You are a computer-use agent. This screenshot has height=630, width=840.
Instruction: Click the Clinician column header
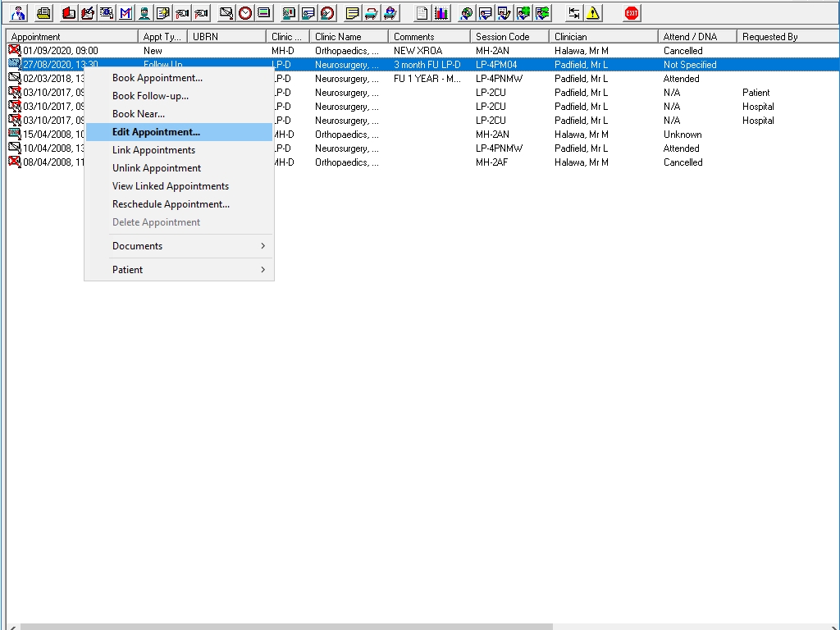[x=603, y=36]
